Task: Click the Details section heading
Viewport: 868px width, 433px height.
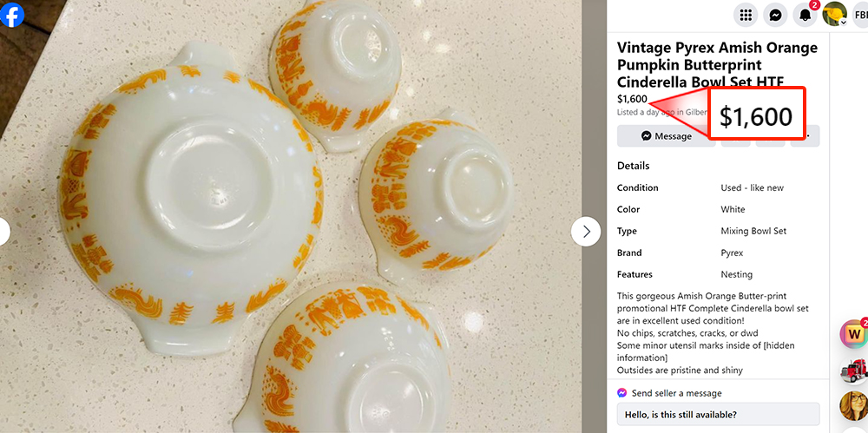Action: pyautogui.click(x=634, y=166)
